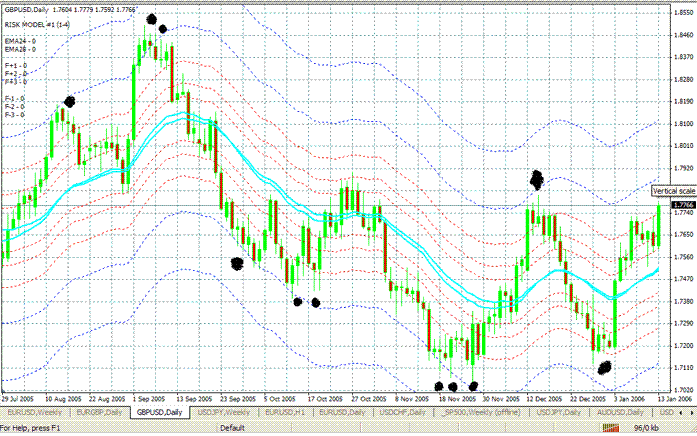Click the 1 Sep 2005 date label
Viewport: 697px width, 436px height.
[x=149, y=399]
